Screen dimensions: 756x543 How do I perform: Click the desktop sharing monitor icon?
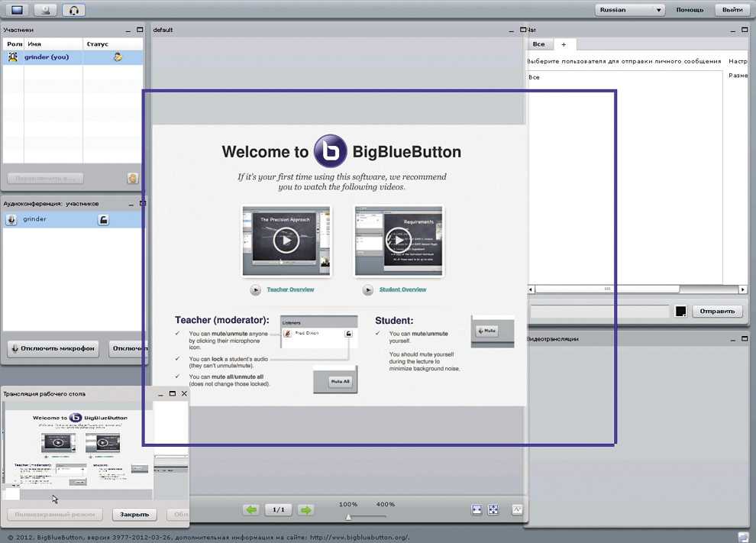[x=17, y=10]
